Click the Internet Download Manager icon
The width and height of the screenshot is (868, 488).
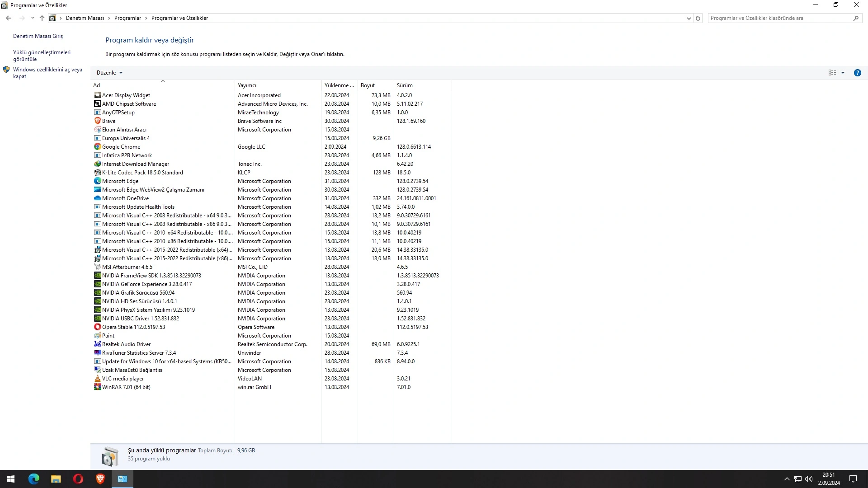(97, 164)
